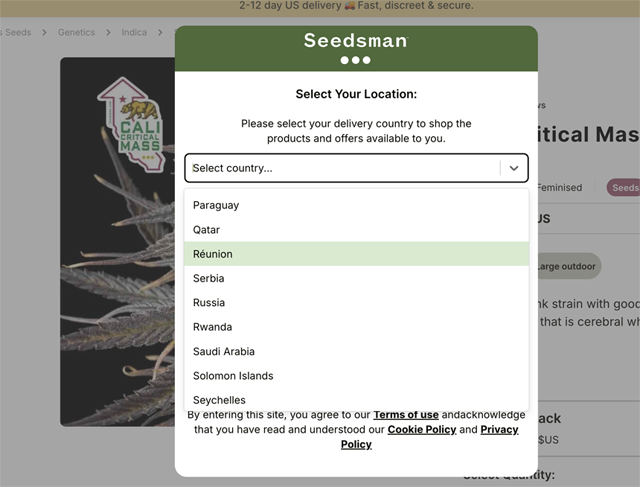Choose Seychelles at the list bottom
This screenshot has height=487, width=640.
[x=356, y=400]
